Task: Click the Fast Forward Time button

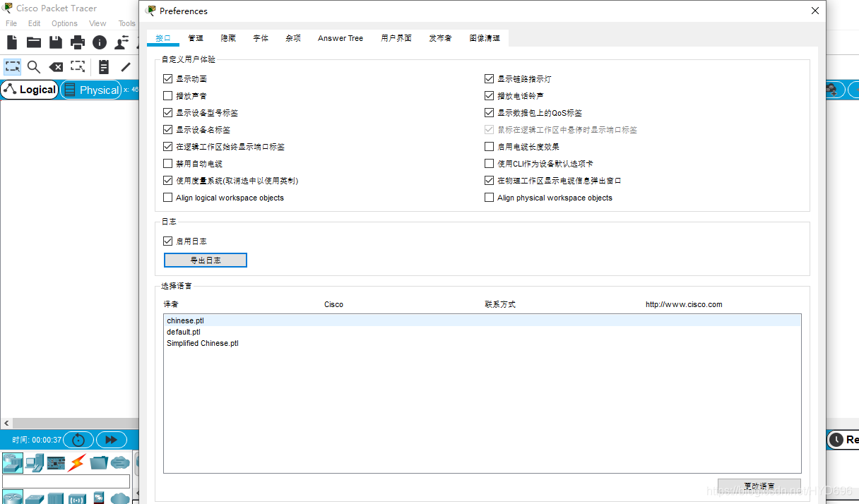Action: 111,440
